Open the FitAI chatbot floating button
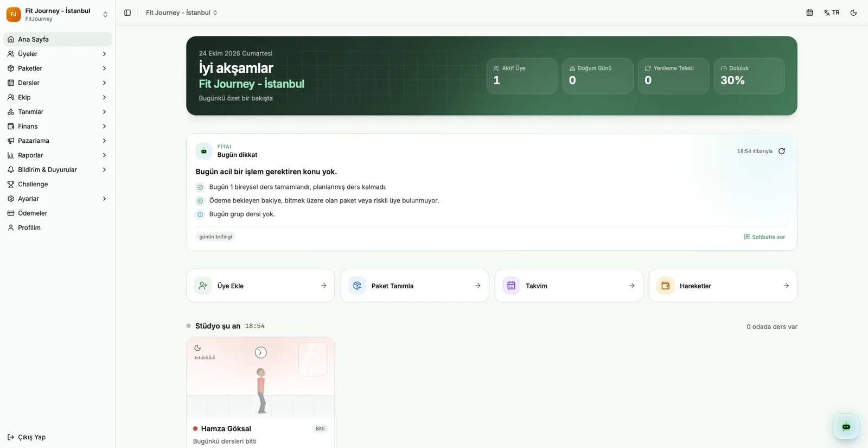Image resolution: width=868 pixels, height=448 pixels. [x=846, y=426]
